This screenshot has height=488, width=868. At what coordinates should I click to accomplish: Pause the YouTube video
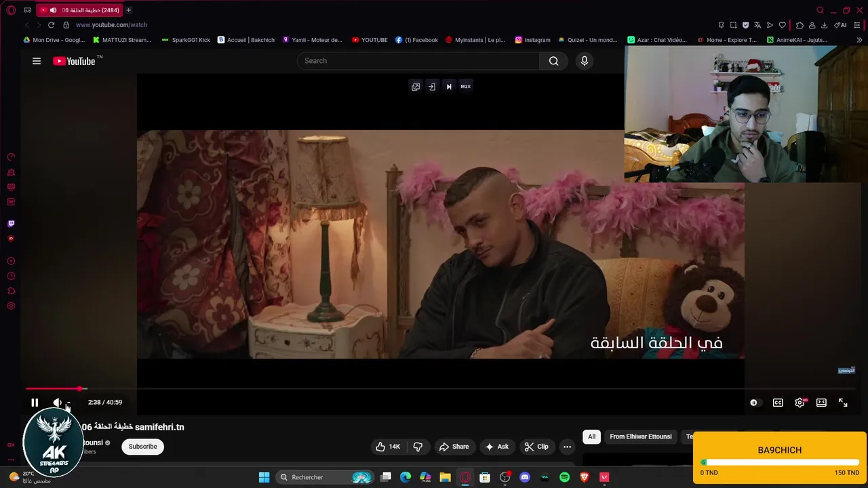coord(35,403)
